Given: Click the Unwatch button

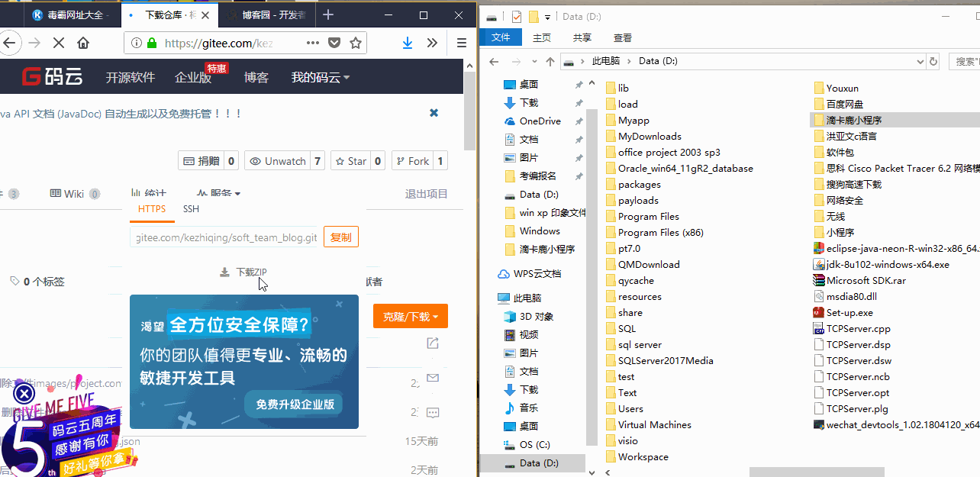Looking at the screenshot, I should 279,161.
